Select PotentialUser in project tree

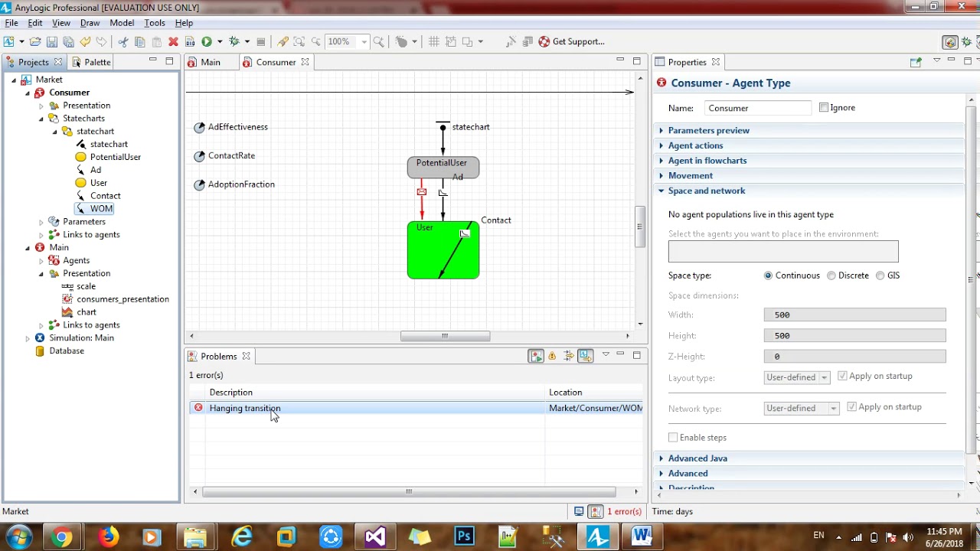pyautogui.click(x=115, y=157)
